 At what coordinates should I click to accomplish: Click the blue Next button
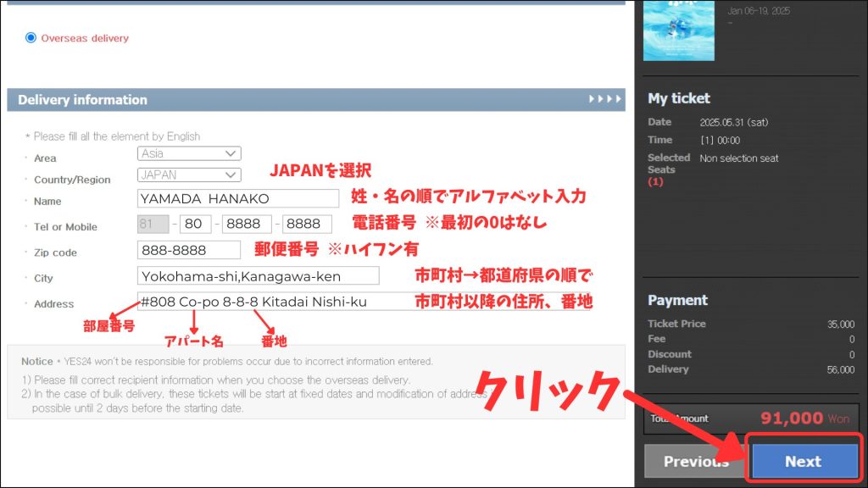click(802, 461)
